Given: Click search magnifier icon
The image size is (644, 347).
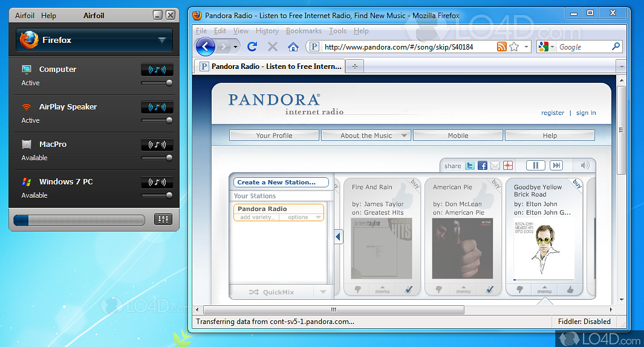Looking at the screenshot, I should (x=616, y=47).
